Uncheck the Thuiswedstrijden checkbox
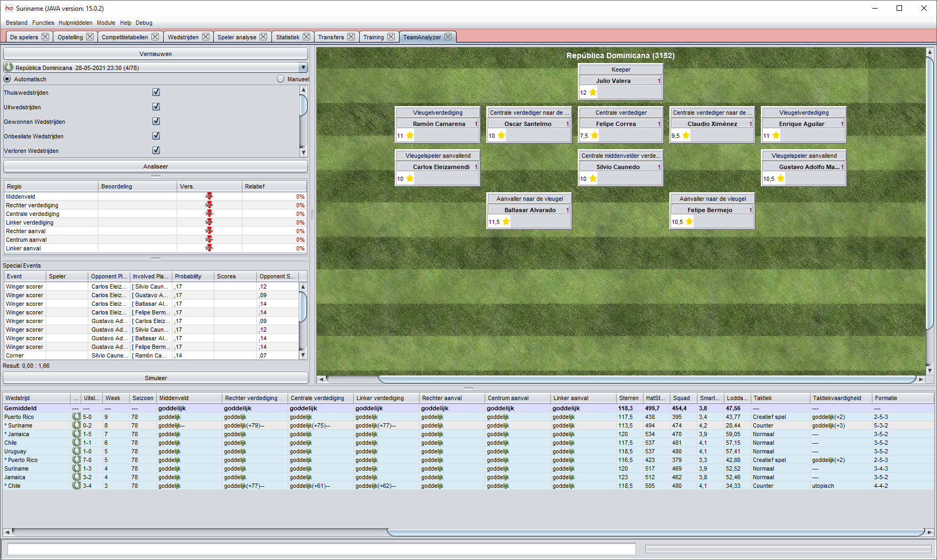Screen dimensions: 937x560 156,92
